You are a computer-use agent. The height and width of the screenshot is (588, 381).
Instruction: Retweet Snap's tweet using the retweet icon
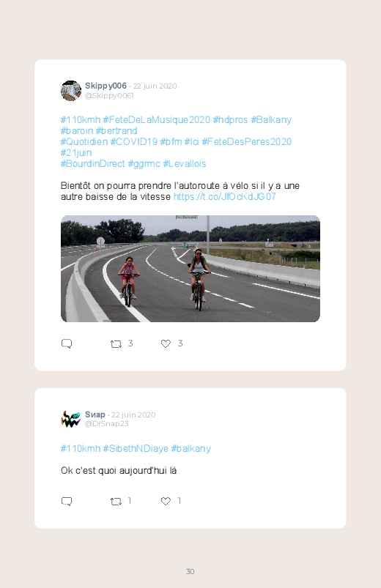[116, 502]
